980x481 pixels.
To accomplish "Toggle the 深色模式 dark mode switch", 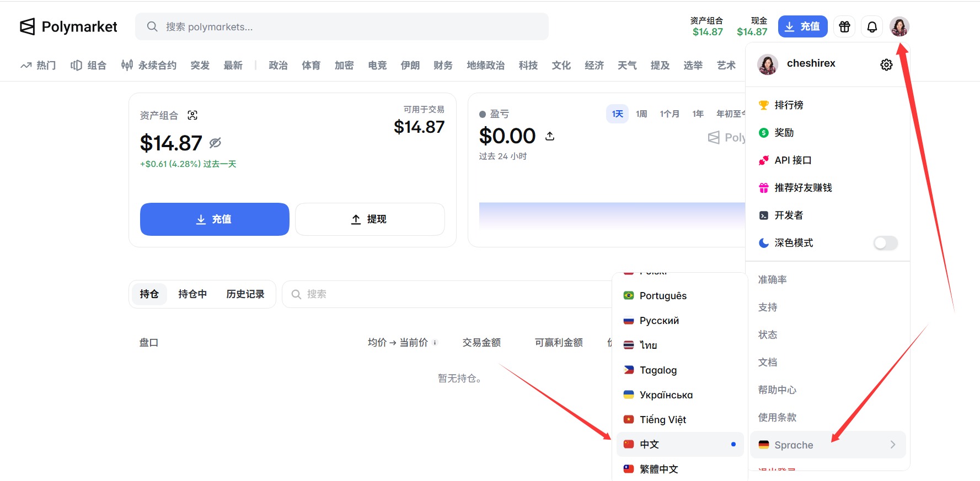I will tap(886, 243).
